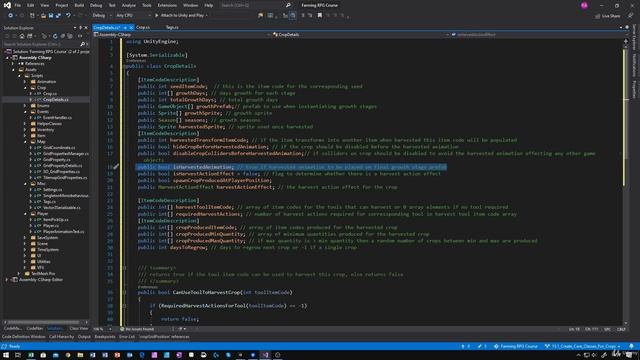This screenshot has width=640, height=360.
Task: Open the CropDetails class dropdown in navigation bar
Action: tap(360, 35)
